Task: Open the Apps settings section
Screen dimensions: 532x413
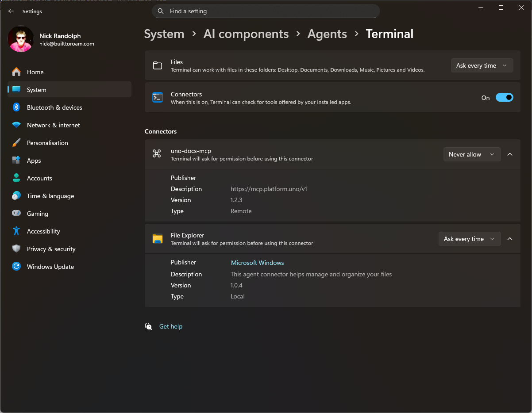Action: pyautogui.click(x=34, y=161)
